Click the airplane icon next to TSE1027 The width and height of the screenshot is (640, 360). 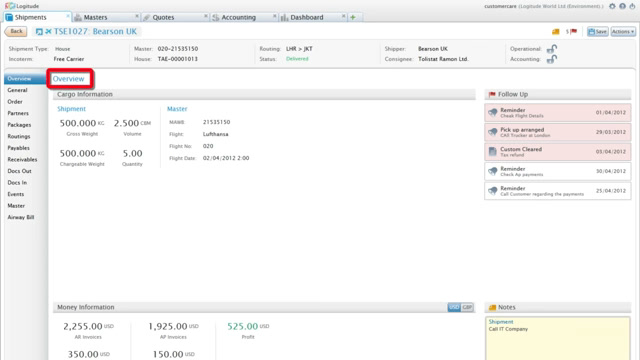point(48,31)
